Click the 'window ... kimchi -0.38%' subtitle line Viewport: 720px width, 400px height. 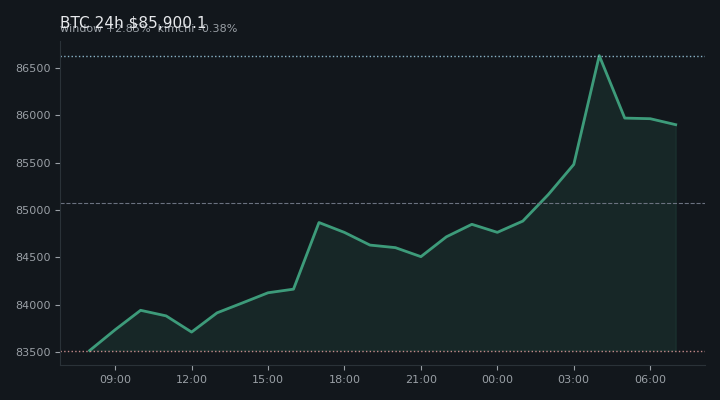149,28
